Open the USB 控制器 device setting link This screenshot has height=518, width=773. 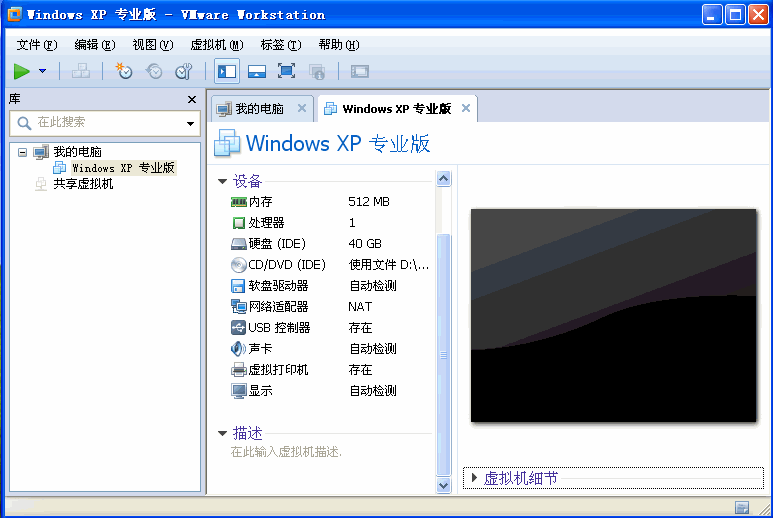coord(279,328)
